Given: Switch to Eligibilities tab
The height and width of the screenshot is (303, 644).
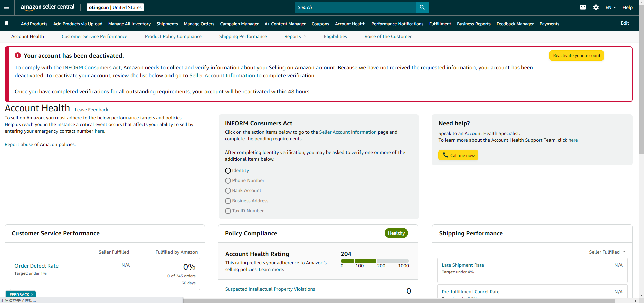Looking at the screenshot, I should (335, 36).
